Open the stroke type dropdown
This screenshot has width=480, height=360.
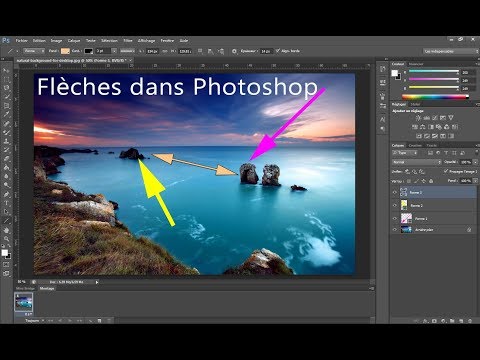pyautogui.click(x=127, y=51)
